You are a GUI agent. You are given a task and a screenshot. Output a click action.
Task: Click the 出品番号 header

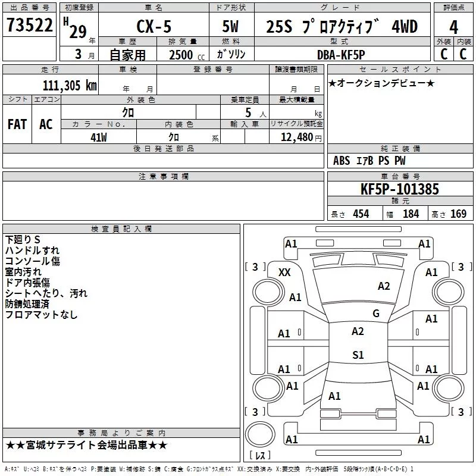(29, 8)
